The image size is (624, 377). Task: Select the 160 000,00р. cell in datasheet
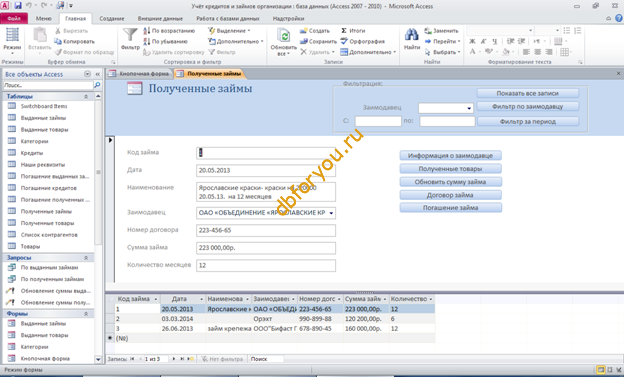click(366, 329)
